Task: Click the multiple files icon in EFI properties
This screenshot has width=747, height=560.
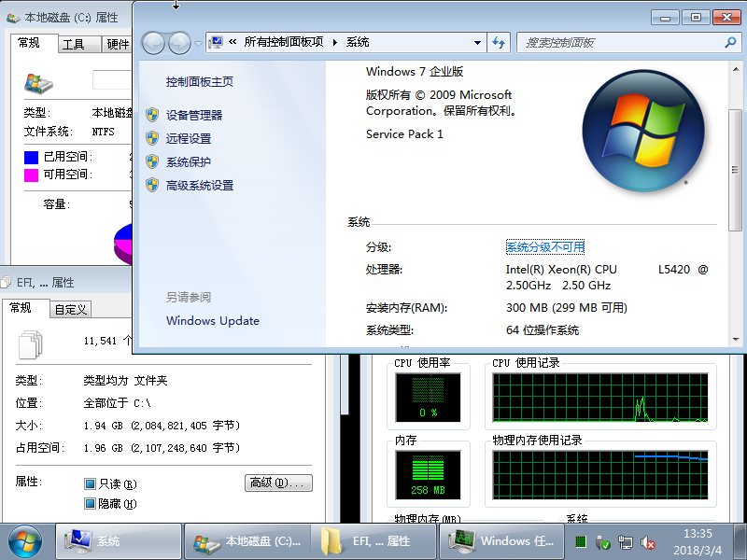Action: coord(30,344)
